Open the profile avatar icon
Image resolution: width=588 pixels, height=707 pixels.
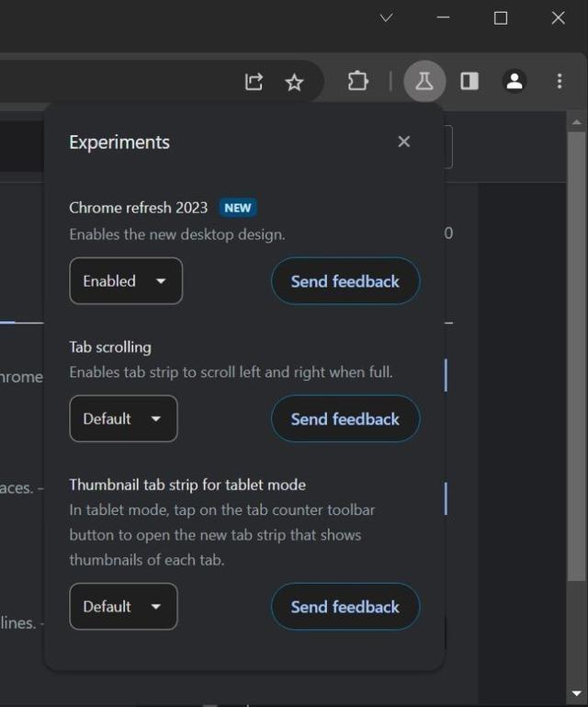click(x=514, y=81)
